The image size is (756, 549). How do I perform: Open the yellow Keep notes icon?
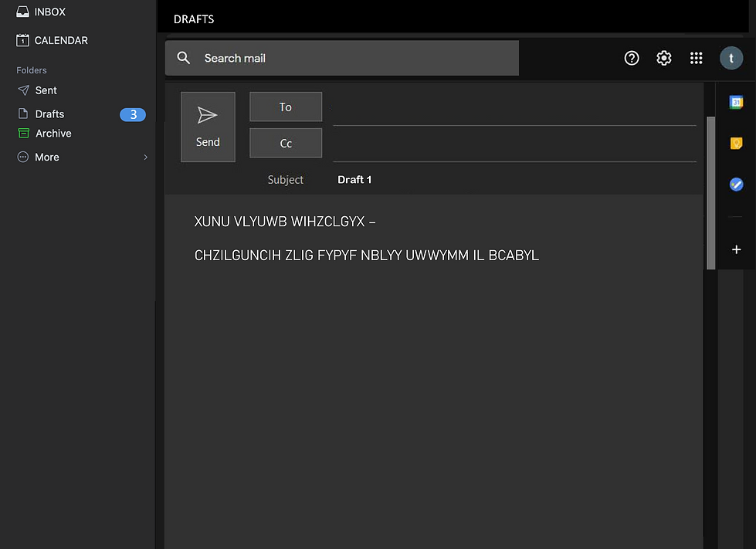pyautogui.click(x=736, y=143)
